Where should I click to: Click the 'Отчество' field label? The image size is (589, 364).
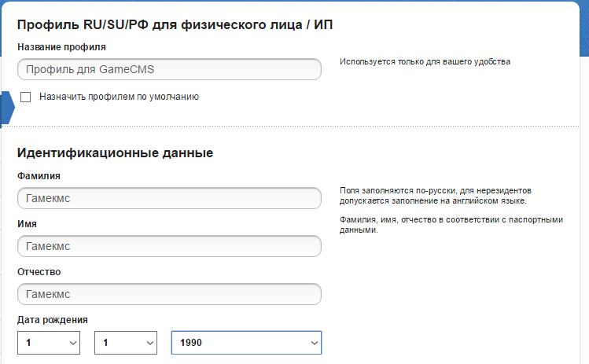pos(39,271)
